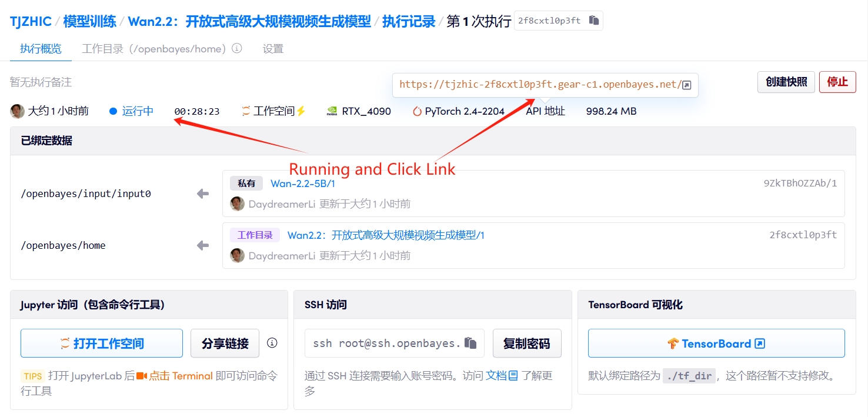Image resolution: width=868 pixels, height=417 pixels.
Task: Click the 点击 Terminal link
Action: 181,375
